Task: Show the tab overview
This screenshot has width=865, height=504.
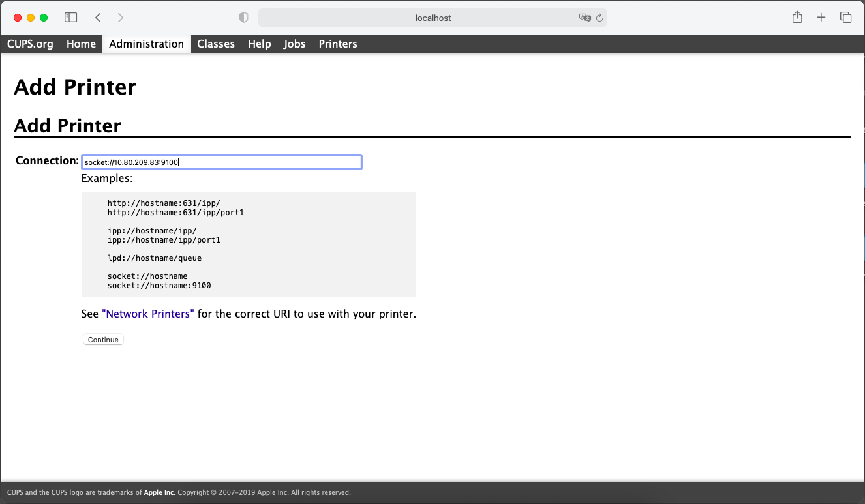Action: 845,18
